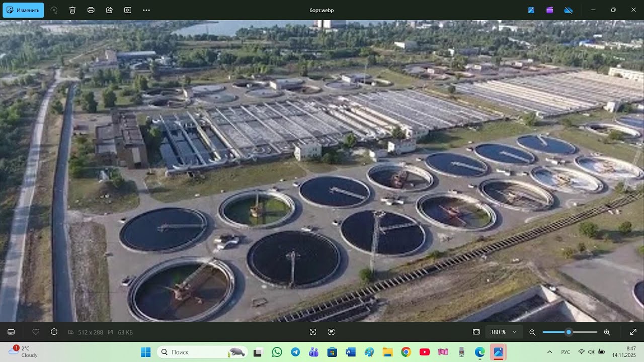This screenshot has width=644, height=362.
Task: Click the 63 КБ file size text
Action: tap(125, 332)
